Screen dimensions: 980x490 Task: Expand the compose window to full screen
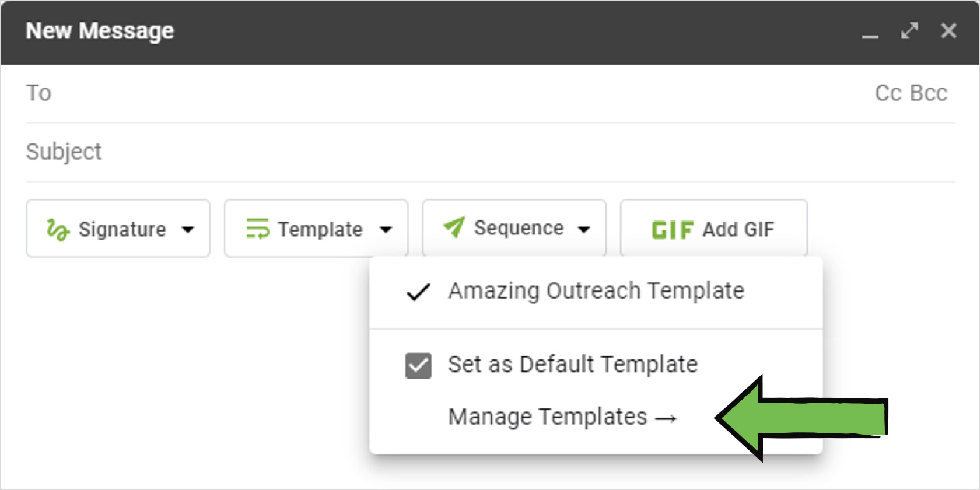point(909,31)
